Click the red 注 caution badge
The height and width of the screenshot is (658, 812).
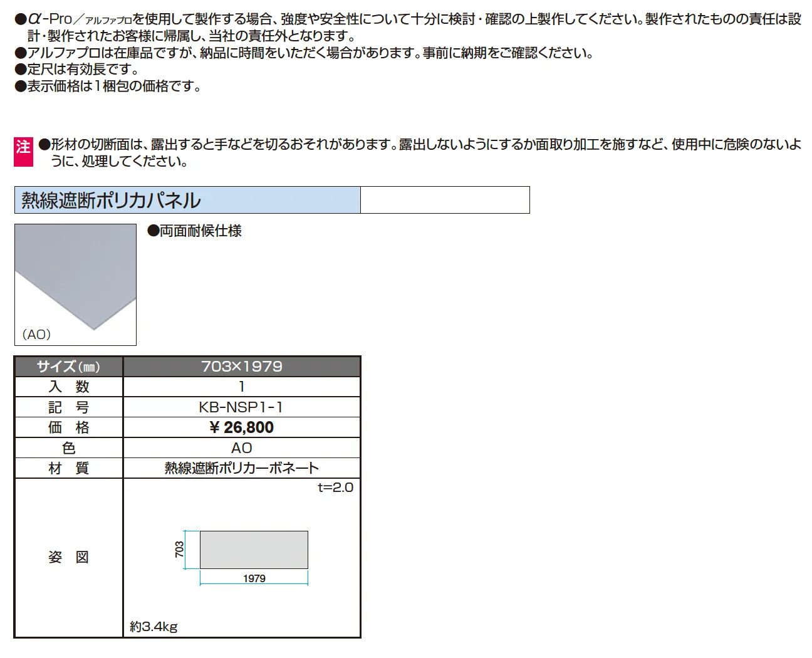23,152
